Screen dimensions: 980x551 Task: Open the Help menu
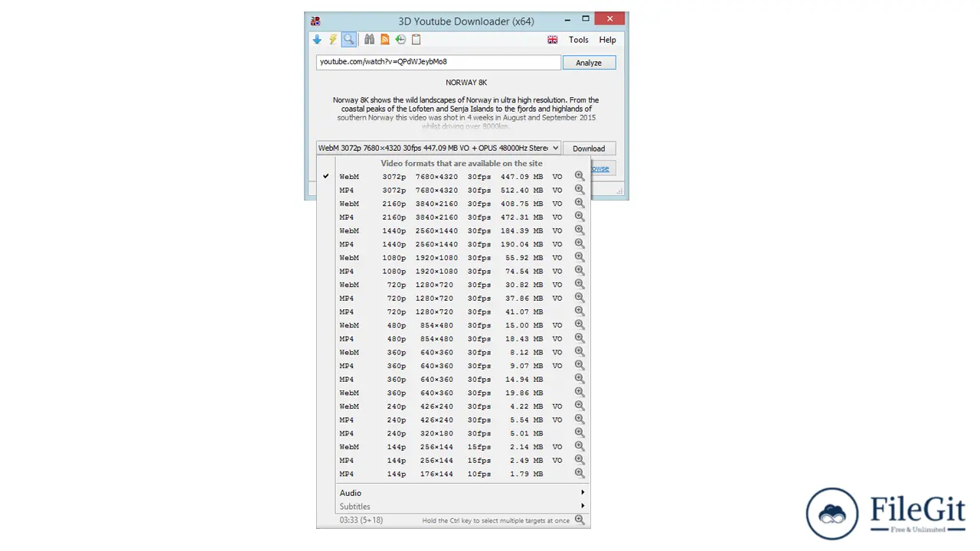pyautogui.click(x=607, y=40)
